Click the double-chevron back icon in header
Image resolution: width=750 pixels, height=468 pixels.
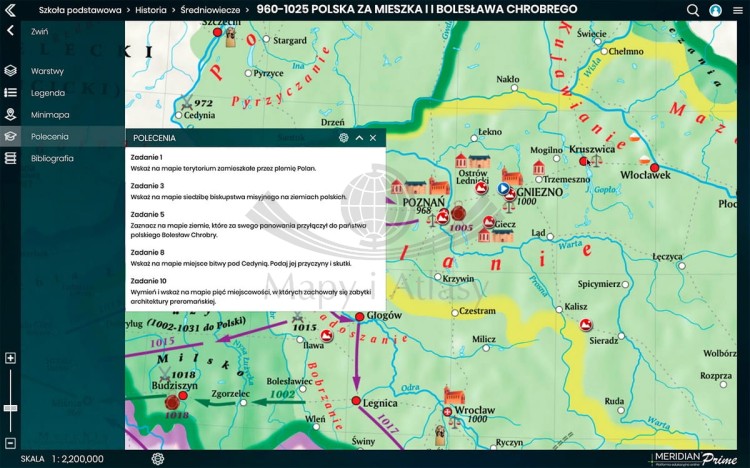(10, 10)
